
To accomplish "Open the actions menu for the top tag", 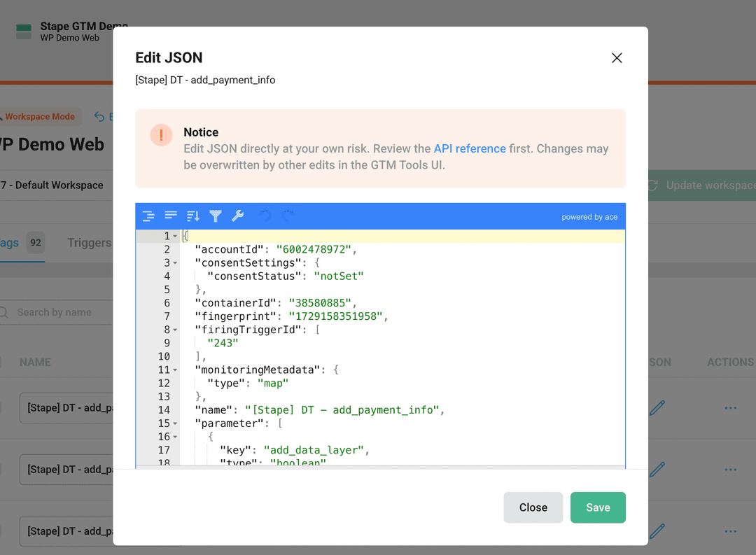I will coord(730,407).
